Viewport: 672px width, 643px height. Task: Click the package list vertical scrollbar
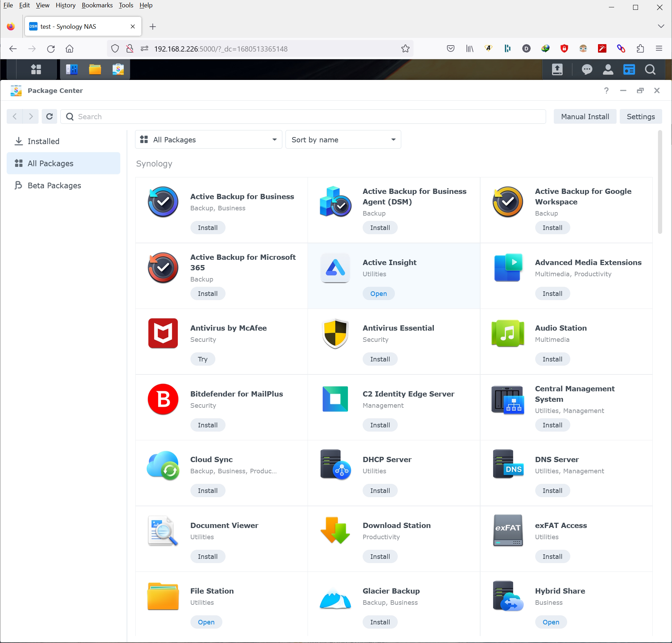[660, 182]
